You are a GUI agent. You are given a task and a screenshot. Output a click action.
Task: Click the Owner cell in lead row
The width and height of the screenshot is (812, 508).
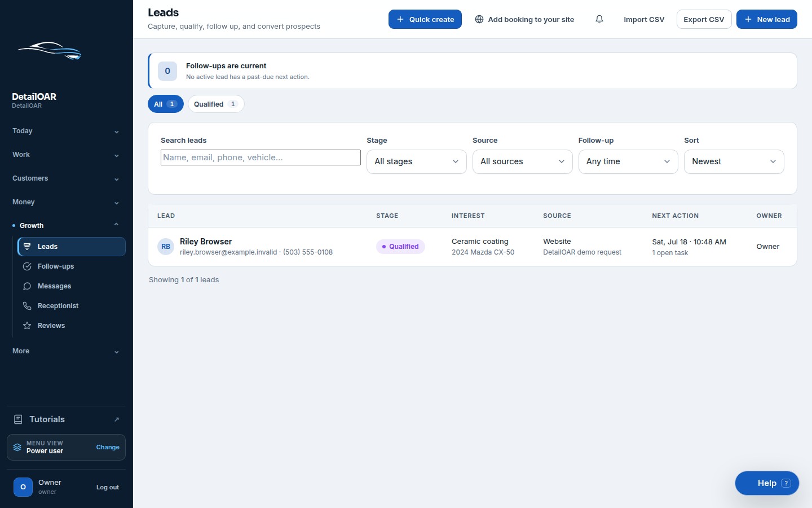[x=768, y=247]
